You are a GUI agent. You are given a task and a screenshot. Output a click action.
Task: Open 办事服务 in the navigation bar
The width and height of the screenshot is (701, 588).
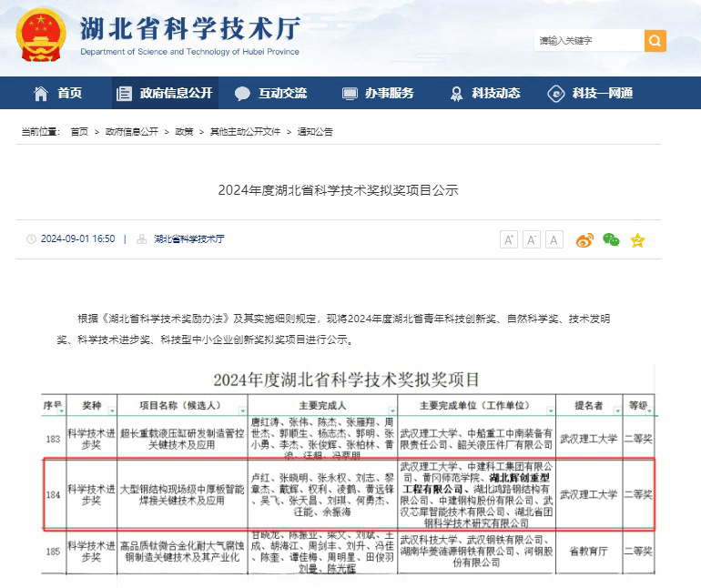coord(378,93)
